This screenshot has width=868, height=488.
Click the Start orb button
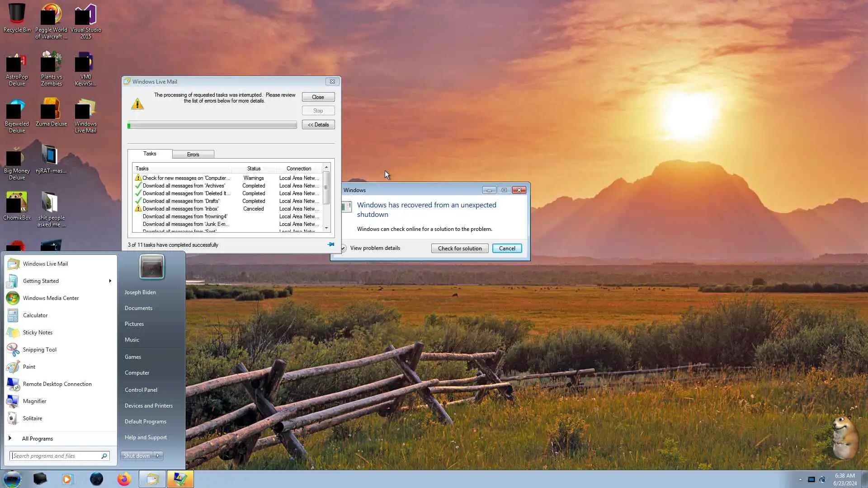click(12, 479)
